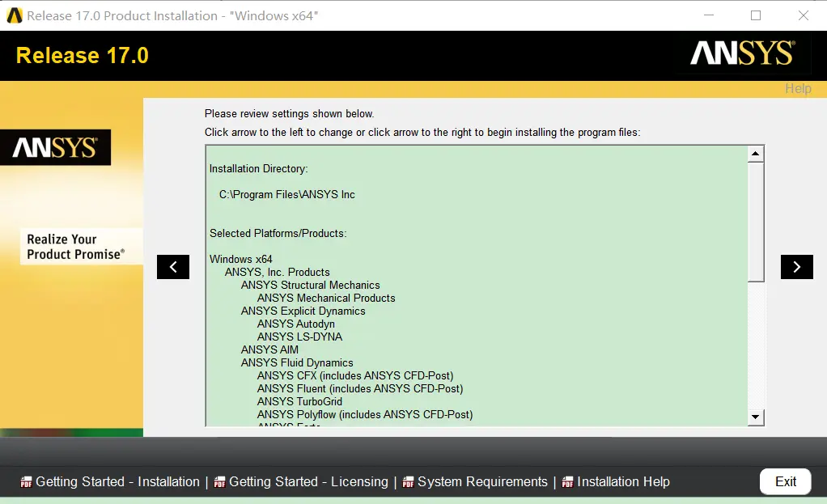Select the 'Windows x64' line
The image size is (827, 504).
point(240,260)
